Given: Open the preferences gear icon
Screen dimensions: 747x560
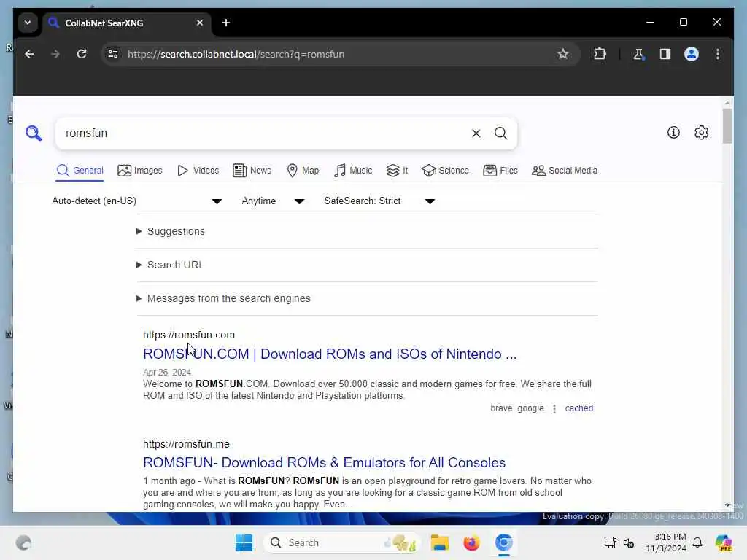Looking at the screenshot, I should point(701,133).
